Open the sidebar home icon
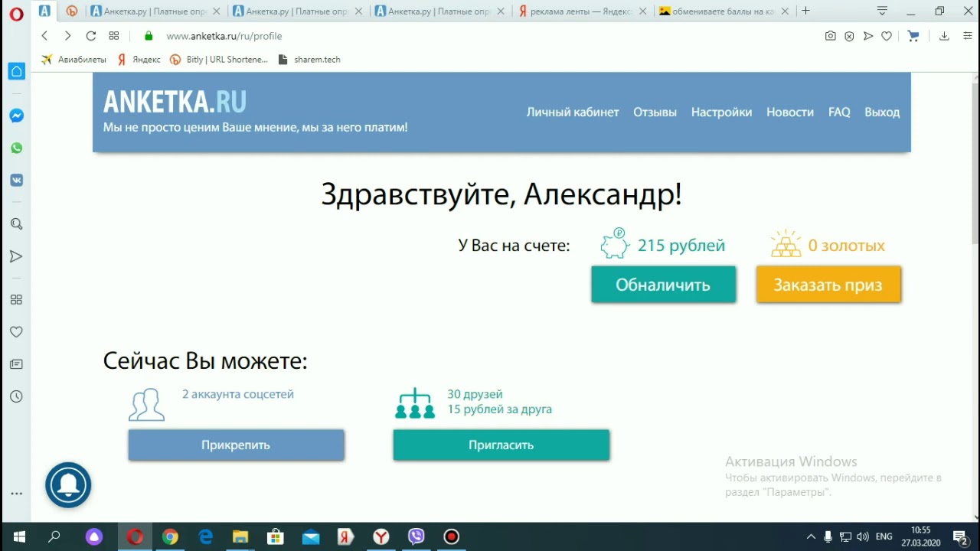This screenshot has width=980, height=551. [x=16, y=71]
